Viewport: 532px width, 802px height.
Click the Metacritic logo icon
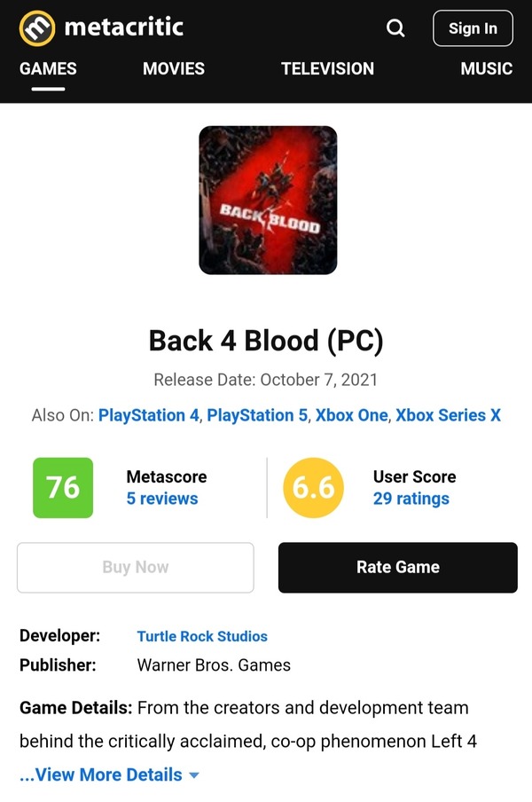36,28
